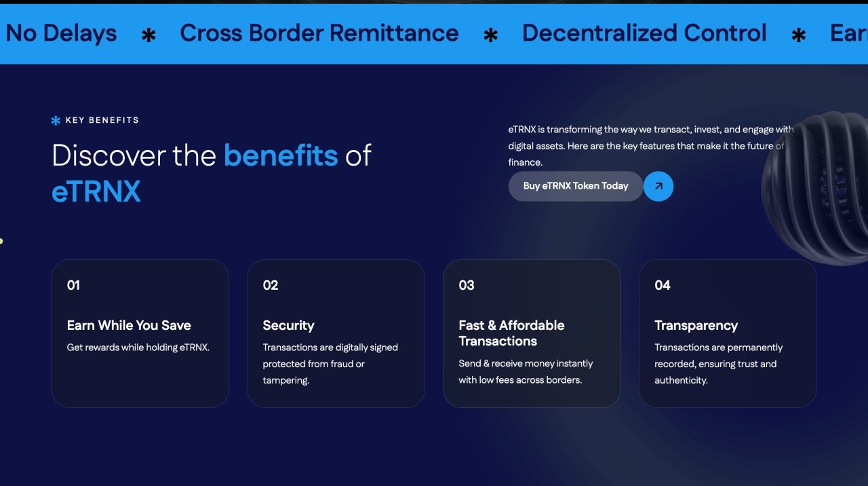
Task: Click the 01 number on the first card
Action: pos(73,285)
